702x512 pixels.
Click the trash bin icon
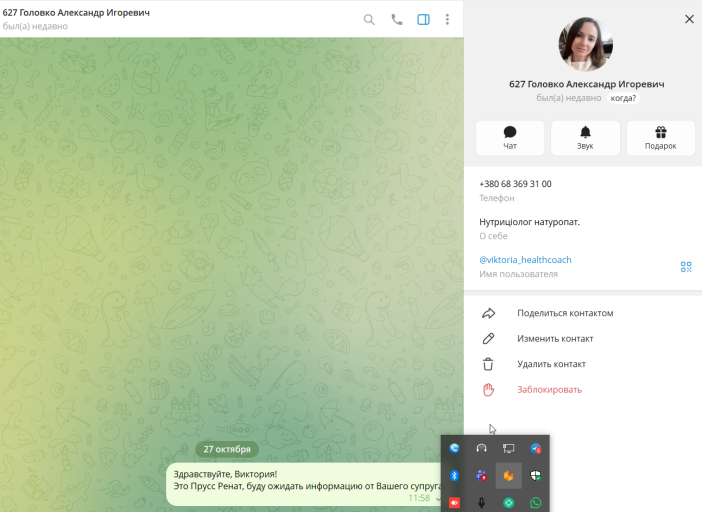(x=488, y=364)
